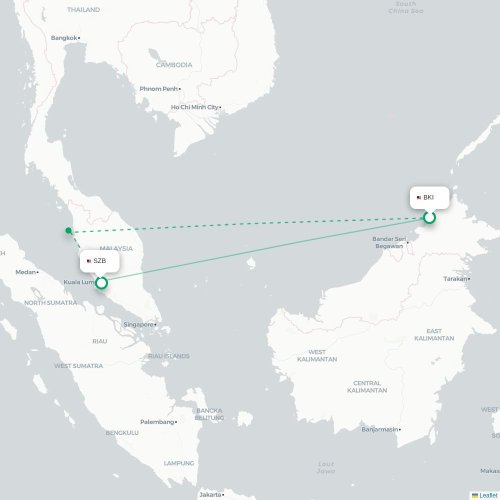Click the Banjarmasin city label

tap(380, 429)
